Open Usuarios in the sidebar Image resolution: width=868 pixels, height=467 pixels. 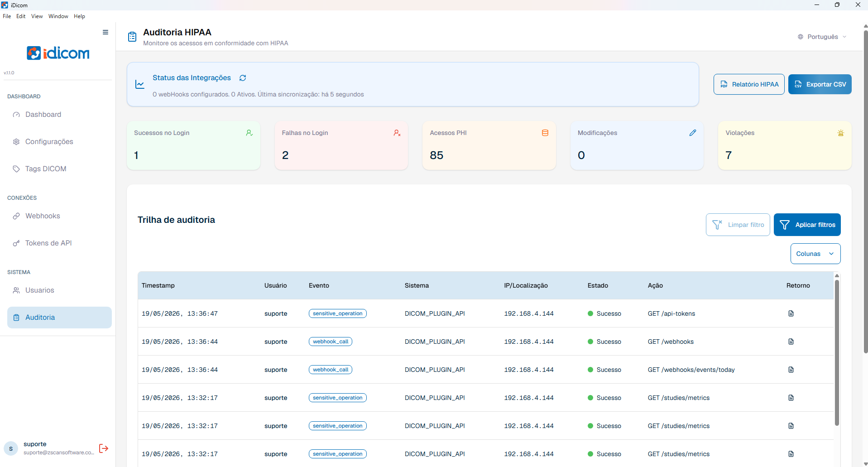click(59, 290)
